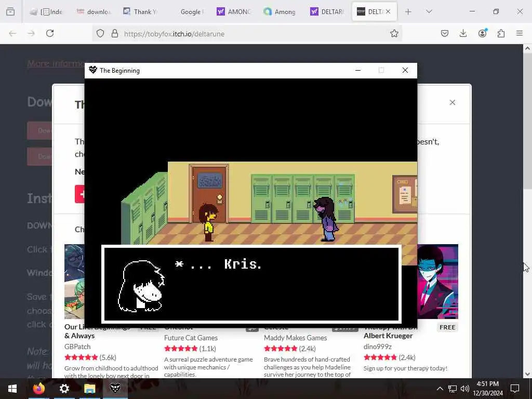532x399 pixels.
Task: Click the browser forward arrow
Action: [x=31, y=33]
